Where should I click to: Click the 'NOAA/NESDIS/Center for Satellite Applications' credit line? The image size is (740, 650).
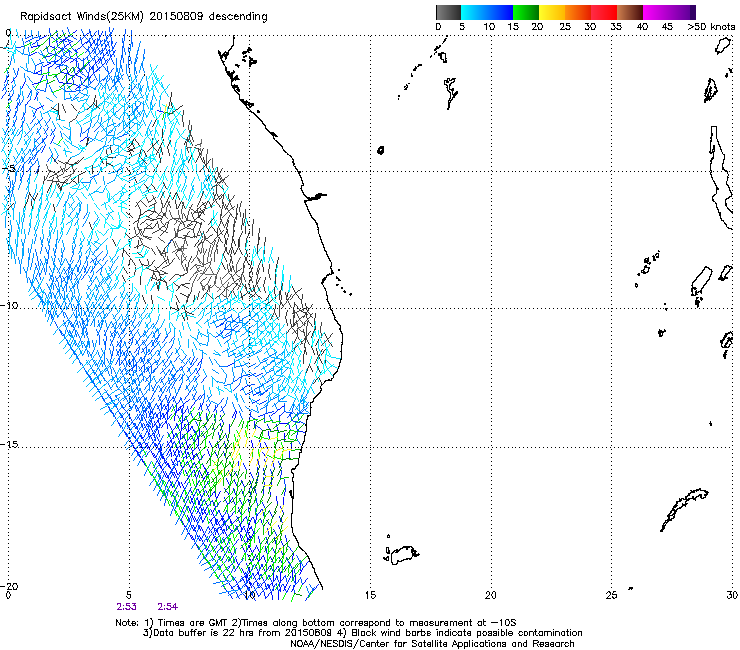(x=432, y=644)
